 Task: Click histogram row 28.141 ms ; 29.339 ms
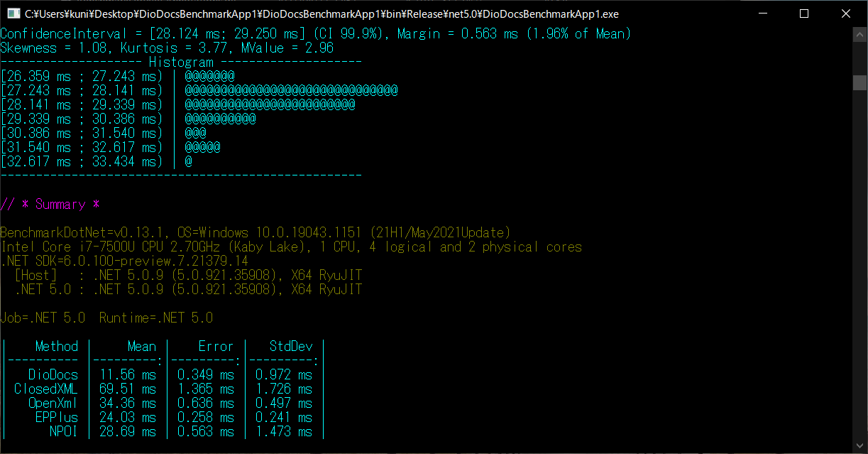click(x=177, y=104)
